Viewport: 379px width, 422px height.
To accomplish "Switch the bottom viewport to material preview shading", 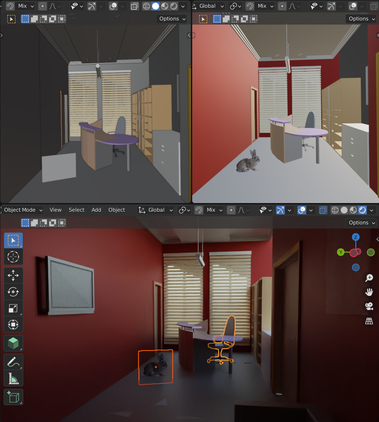I will tap(353, 210).
